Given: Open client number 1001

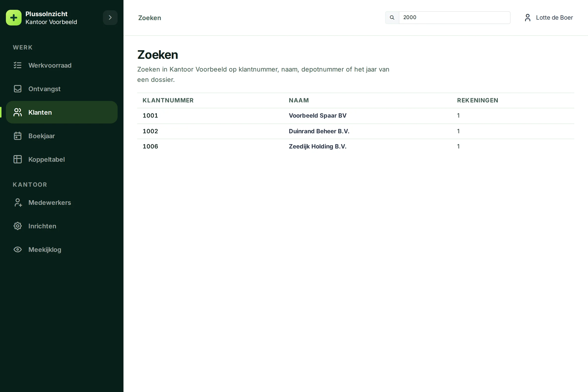Looking at the screenshot, I should (x=150, y=115).
